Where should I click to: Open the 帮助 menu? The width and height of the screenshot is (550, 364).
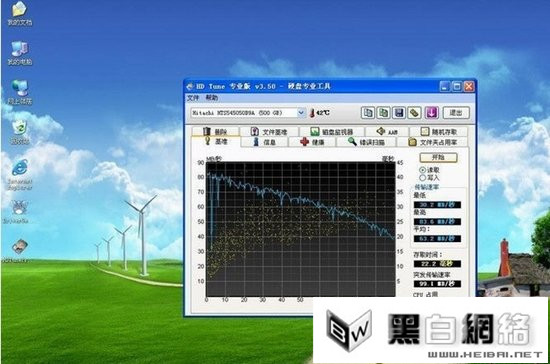(212, 98)
